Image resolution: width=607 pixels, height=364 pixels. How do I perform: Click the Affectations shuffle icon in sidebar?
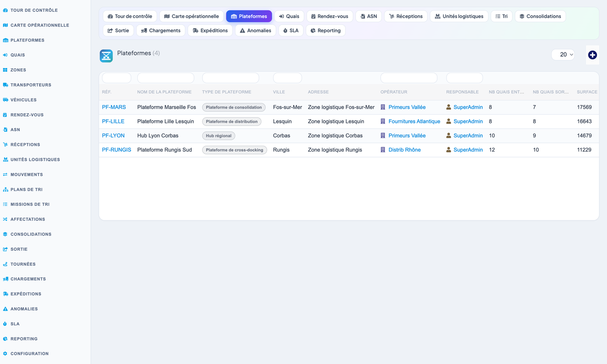5,219
